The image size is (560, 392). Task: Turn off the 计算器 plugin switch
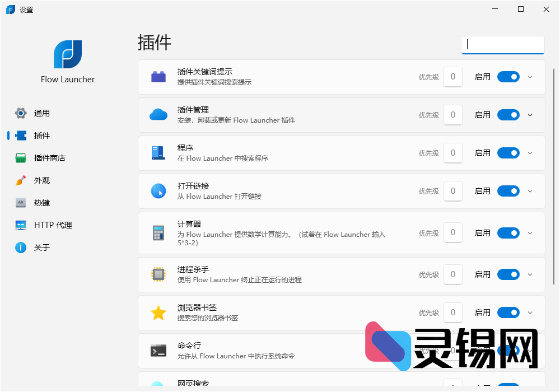(x=508, y=233)
